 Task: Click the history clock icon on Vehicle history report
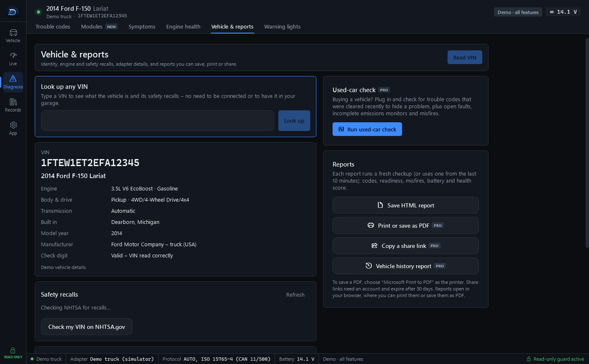369,266
